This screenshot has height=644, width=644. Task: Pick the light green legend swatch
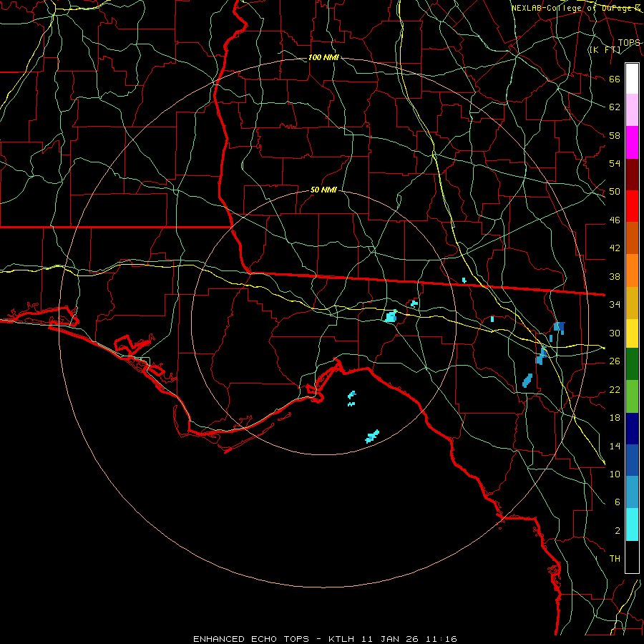pos(632,396)
